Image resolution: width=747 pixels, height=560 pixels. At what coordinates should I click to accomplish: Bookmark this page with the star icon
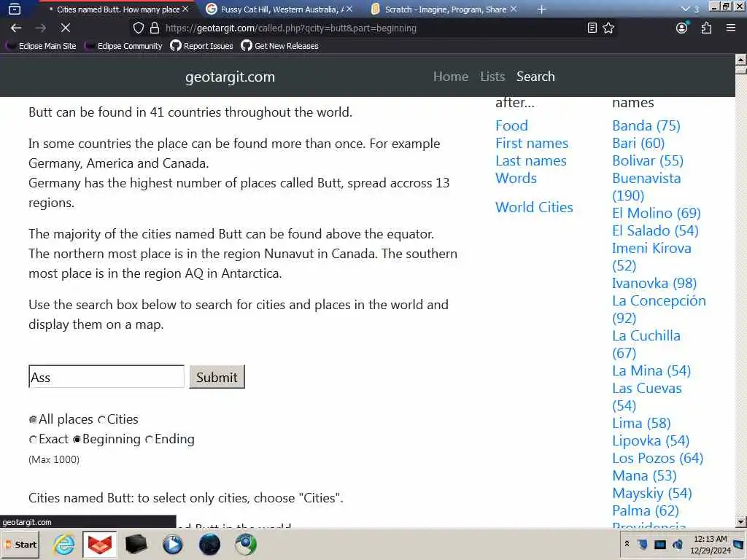[608, 28]
